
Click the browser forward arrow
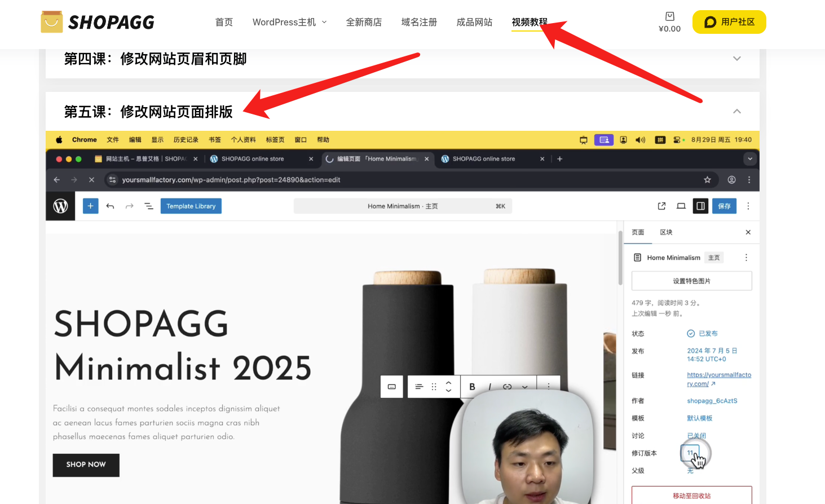tap(74, 180)
